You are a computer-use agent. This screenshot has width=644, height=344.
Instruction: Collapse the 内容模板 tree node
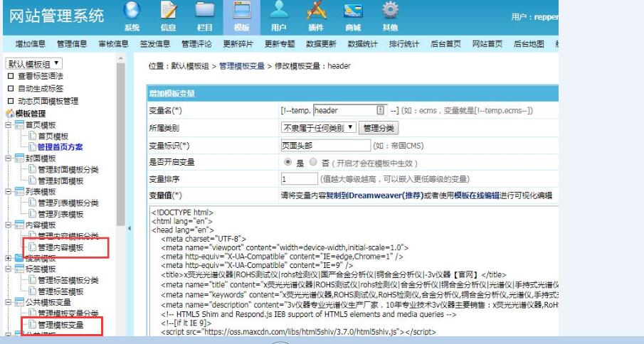[x=9, y=225]
